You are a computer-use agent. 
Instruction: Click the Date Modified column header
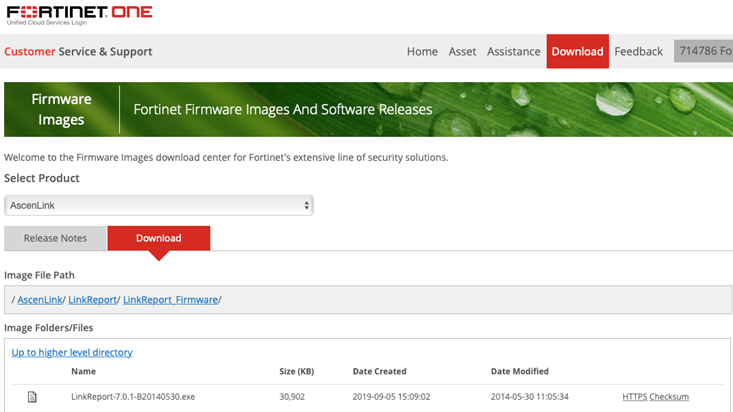click(x=519, y=372)
